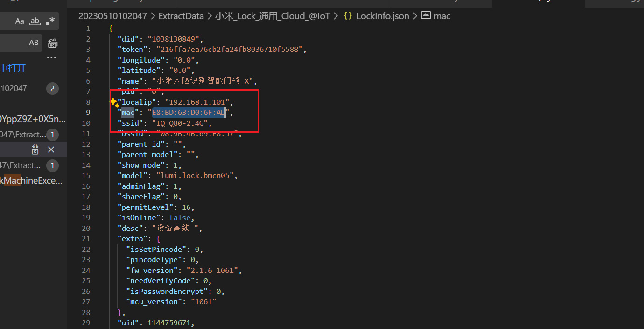Click the 20230510102047 breadcrumb folder
The image size is (644, 329).
pyautogui.click(x=112, y=16)
